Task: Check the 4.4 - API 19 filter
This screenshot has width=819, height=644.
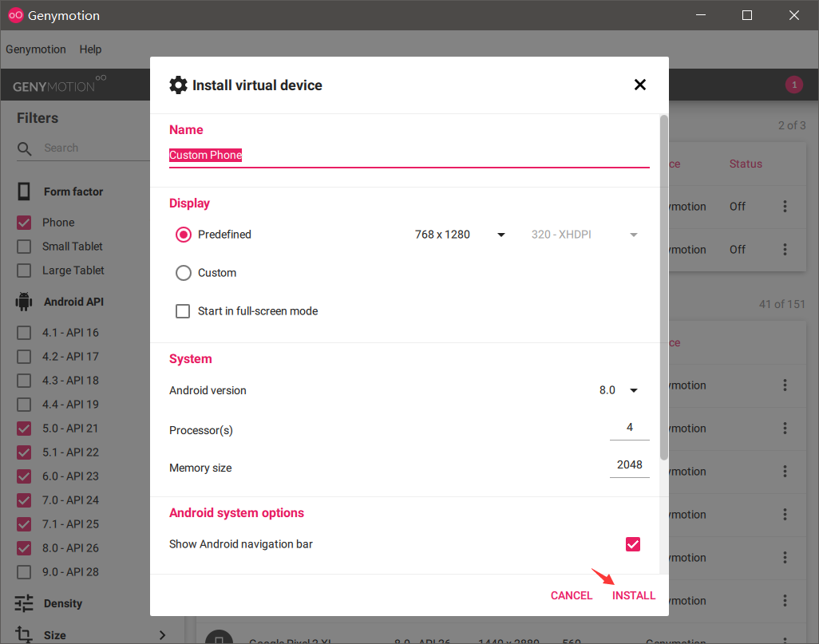Action: [x=24, y=405]
